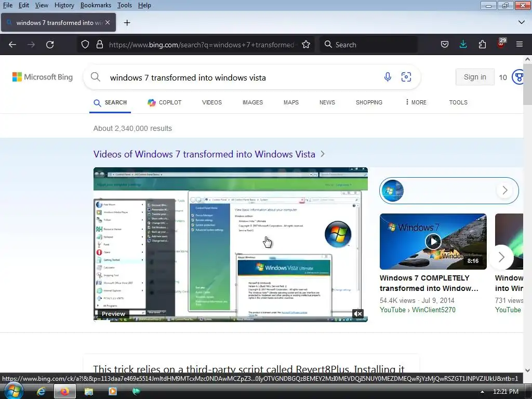Click the large Vista preview video thumbnail
This screenshot has height=399, width=532.
tap(231, 244)
